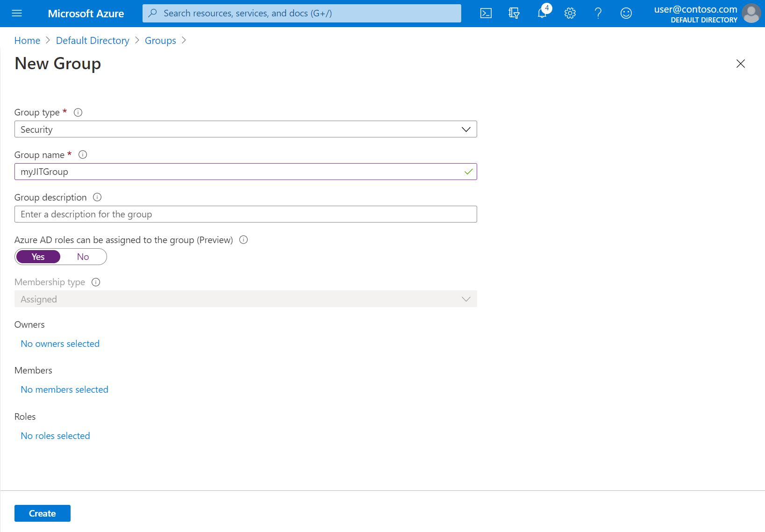Screen dimensions: 765x532
Task: Open portal settings gear
Action: point(570,13)
